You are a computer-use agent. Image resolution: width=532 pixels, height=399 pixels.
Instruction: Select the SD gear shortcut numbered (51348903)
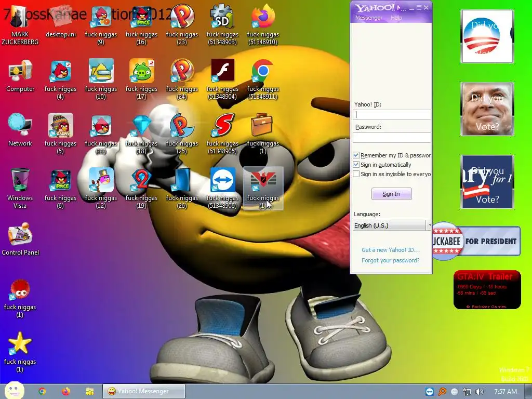click(222, 24)
